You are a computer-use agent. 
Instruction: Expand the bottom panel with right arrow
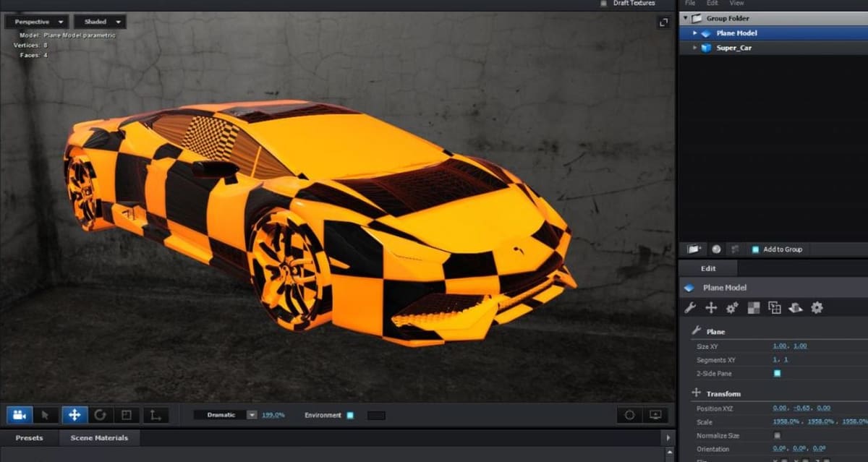[668, 438]
